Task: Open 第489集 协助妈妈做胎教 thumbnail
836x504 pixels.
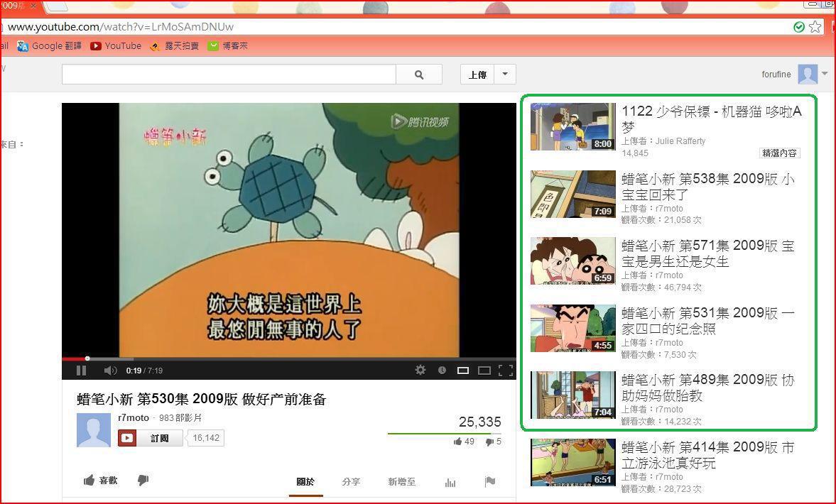Action: point(573,395)
